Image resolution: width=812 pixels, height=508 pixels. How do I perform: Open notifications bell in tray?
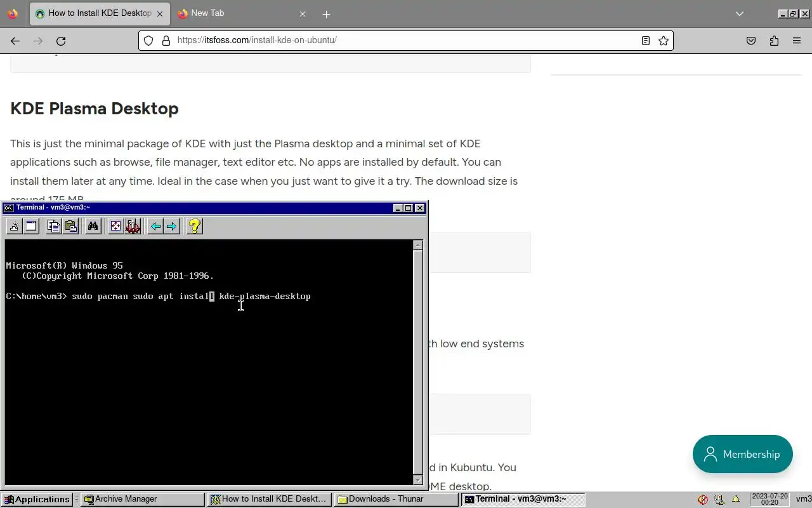pos(736,499)
